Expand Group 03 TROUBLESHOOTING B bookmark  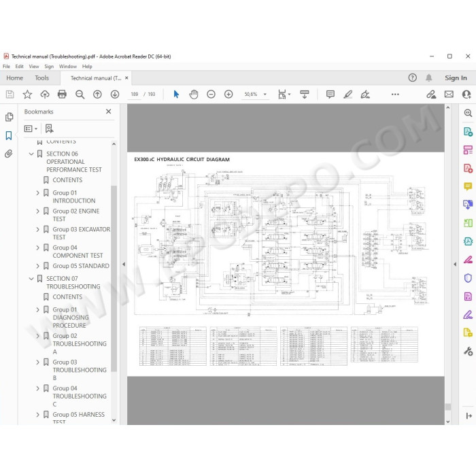click(x=37, y=362)
